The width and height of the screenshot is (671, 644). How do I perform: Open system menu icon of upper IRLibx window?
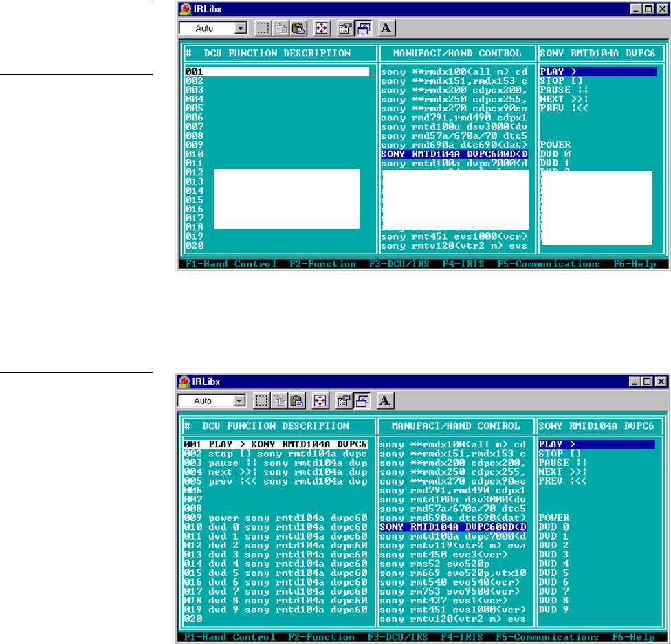point(186,9)
